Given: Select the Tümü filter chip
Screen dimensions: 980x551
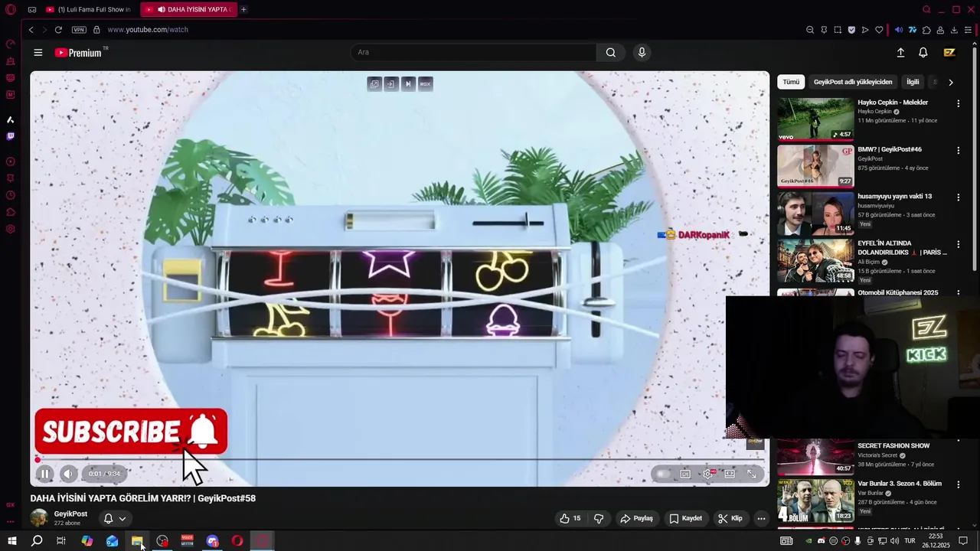Looking at the screenshot, I should [791, 82].
